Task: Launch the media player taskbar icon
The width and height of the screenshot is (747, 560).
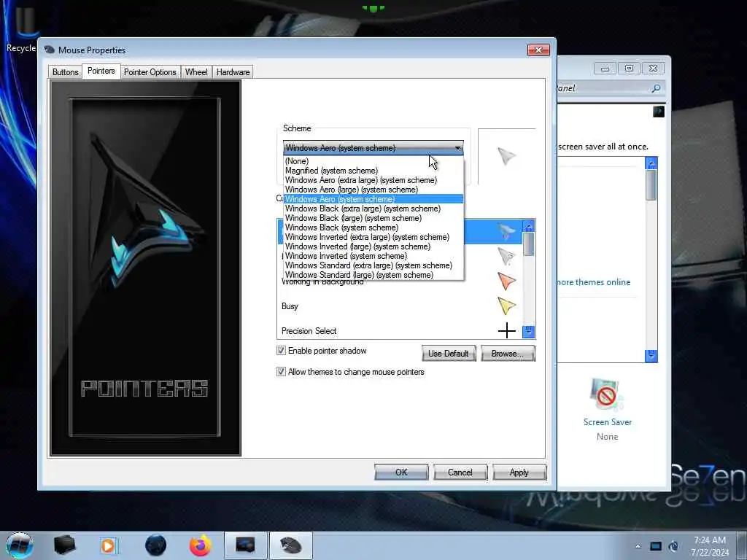Action: [x=109, y=545]
